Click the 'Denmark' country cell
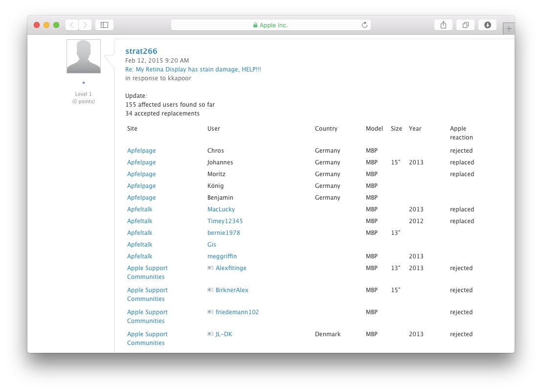Viewport: 542px width, 392px height. pos(328,334)
